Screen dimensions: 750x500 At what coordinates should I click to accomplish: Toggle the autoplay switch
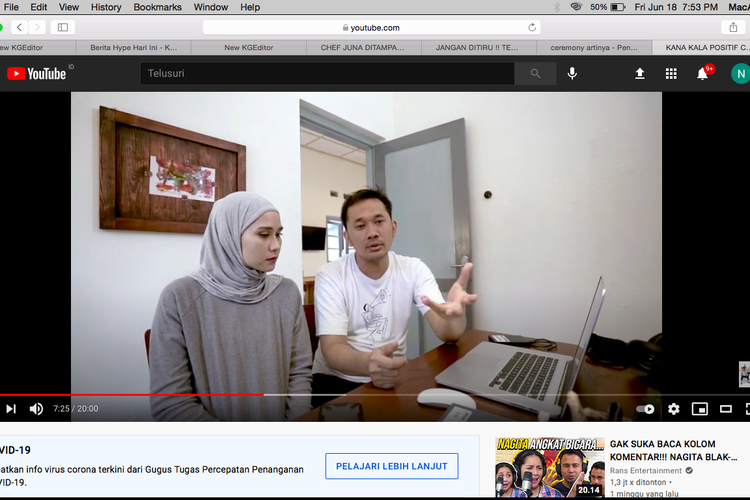click(646, 409)
